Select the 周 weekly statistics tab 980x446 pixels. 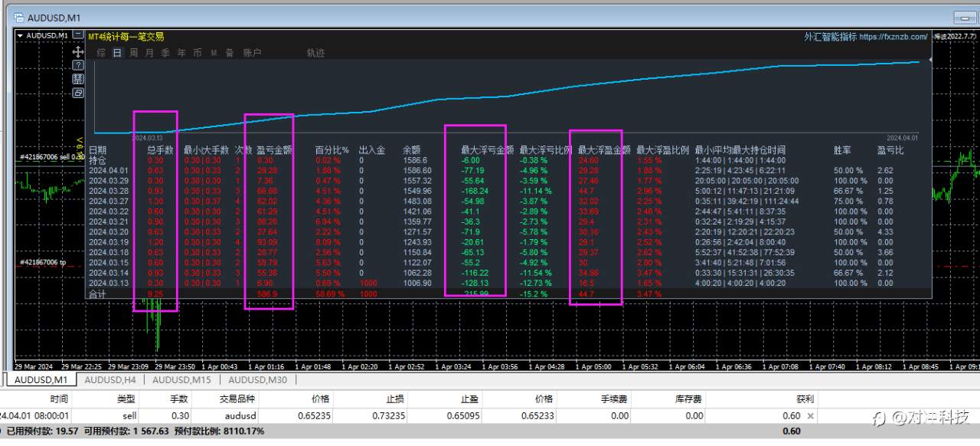pyautogui.click(x=133, y=53)
